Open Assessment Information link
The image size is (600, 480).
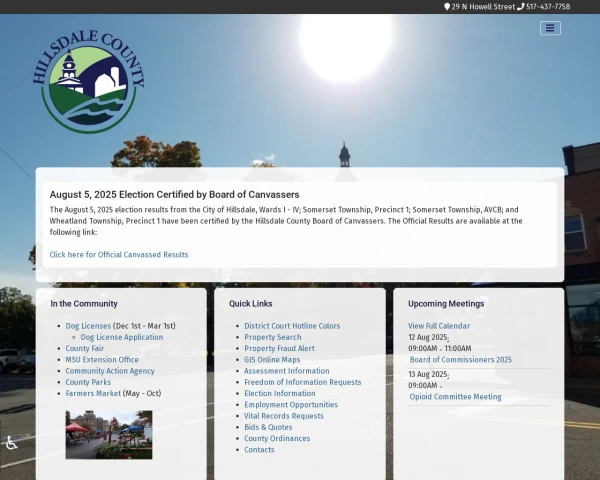point(287,371)
